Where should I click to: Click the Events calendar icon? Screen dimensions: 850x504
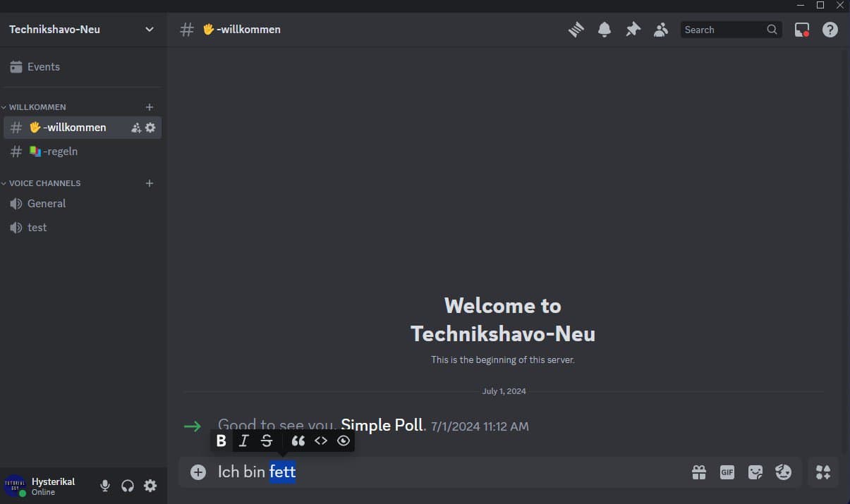pos(16,67)
